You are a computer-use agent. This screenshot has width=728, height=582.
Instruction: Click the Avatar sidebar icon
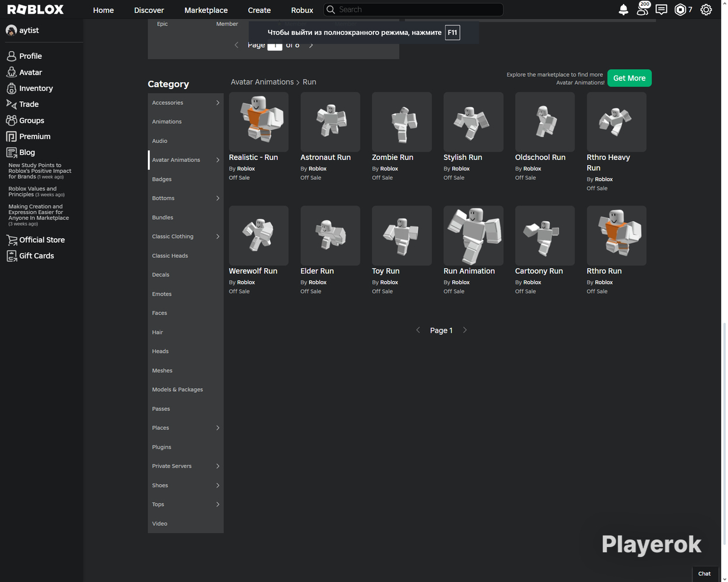click(12, 73)
